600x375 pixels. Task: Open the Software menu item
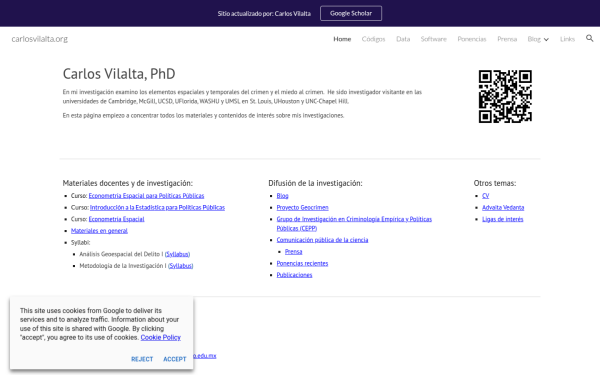click(434, 39)
